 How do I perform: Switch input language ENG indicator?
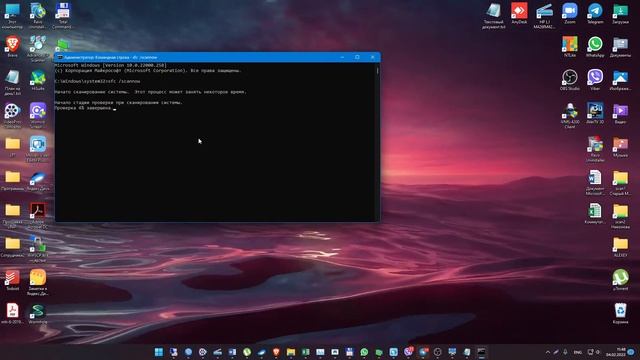(x=578, y=352)
